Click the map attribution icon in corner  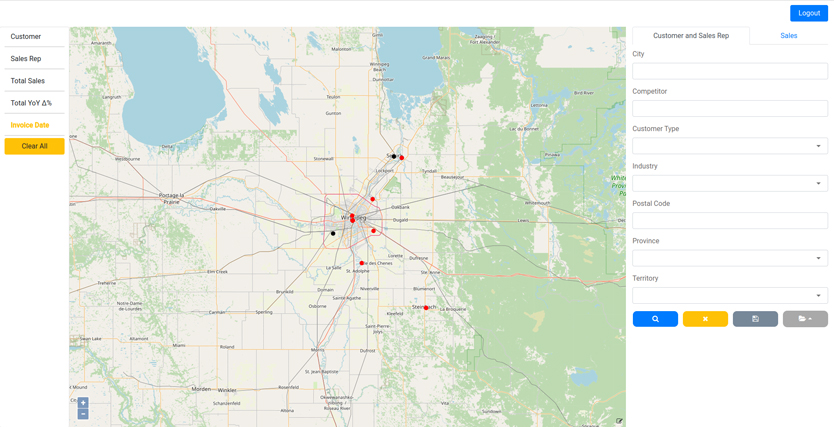coord(619,421)
